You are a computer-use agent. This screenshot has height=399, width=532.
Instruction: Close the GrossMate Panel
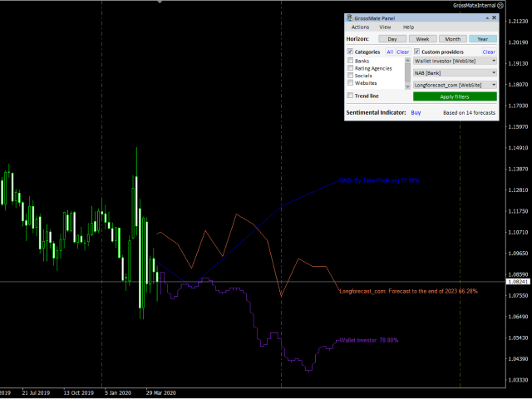click(494, 17)
